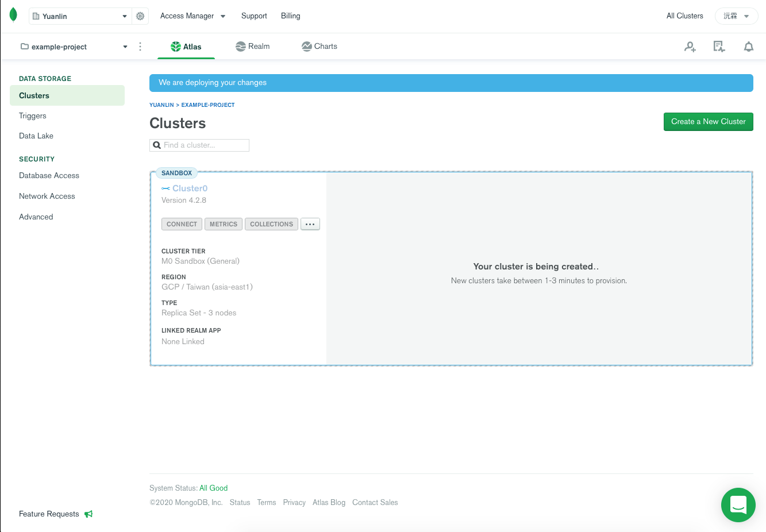
Task: Open the example-project selector
Action: tap(74, 47)
